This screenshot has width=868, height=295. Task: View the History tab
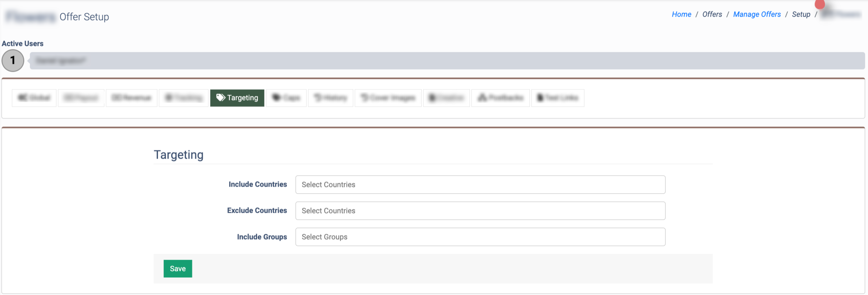(x=330, y=98)
